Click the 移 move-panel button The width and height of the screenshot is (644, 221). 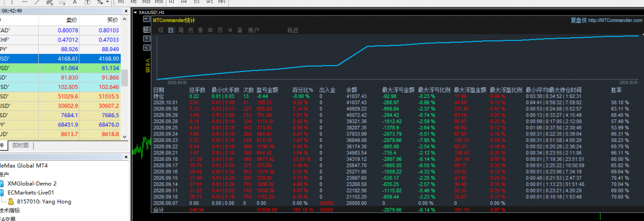click(146, 30)
